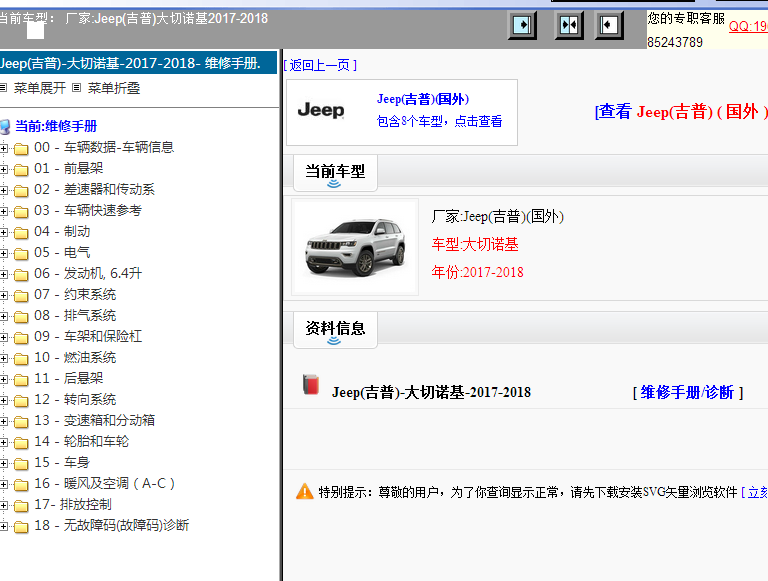Click 菜单展开 to expand all menus

point(40,88)
